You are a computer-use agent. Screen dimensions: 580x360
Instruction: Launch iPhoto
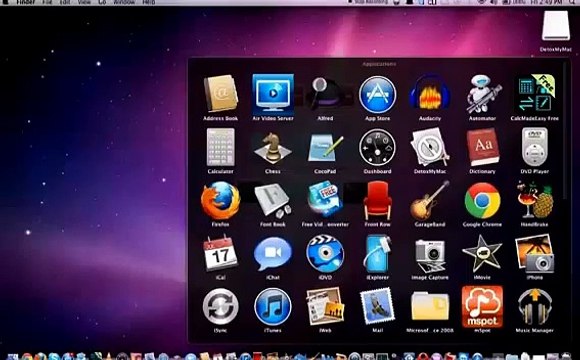point(535,254)
